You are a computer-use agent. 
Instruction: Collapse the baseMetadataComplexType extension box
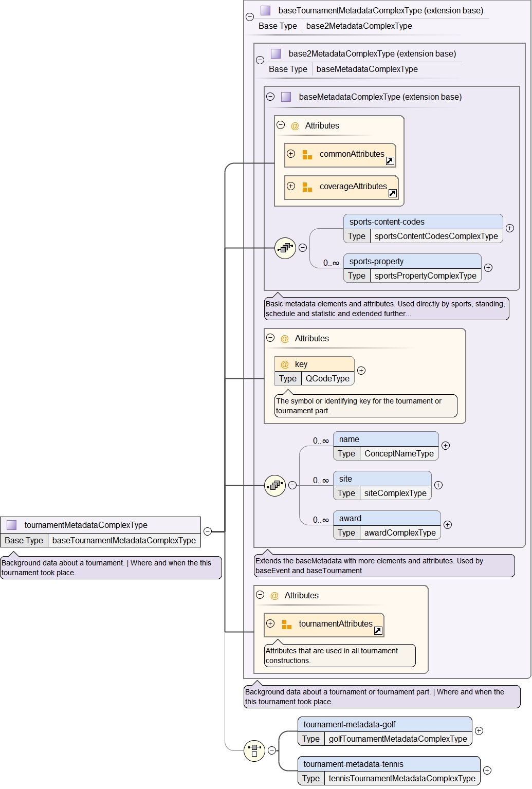270,97
